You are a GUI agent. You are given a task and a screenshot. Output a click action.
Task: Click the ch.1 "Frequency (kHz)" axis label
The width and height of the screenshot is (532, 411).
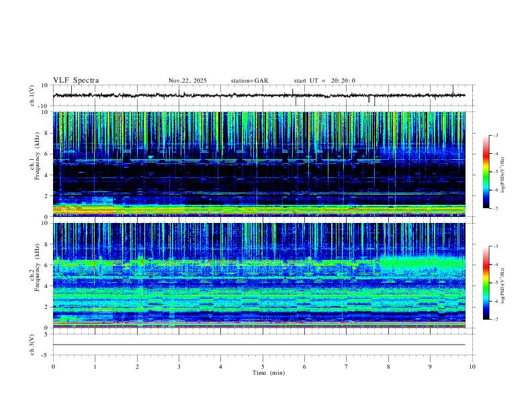point(37,156)
